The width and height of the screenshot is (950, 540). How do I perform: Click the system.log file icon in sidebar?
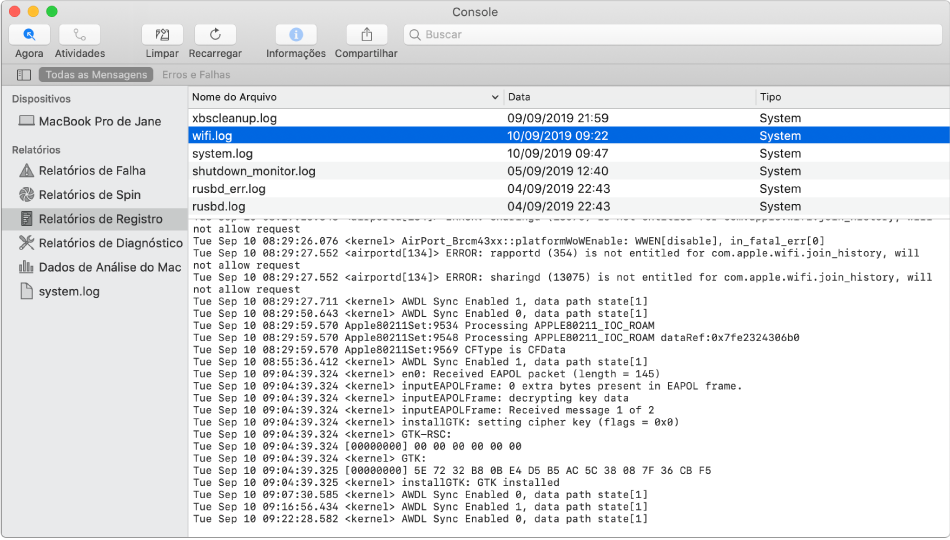26,291
